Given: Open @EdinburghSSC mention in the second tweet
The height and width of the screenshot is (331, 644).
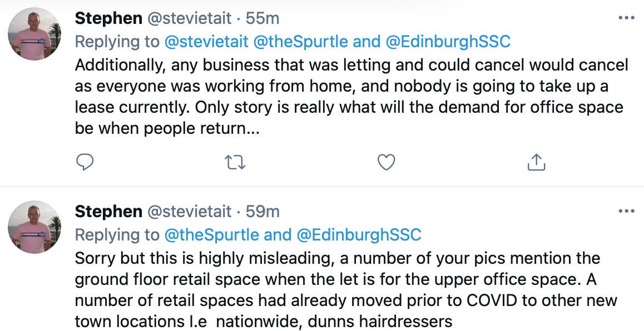Looking at the screenshot, I should [359, 234].
